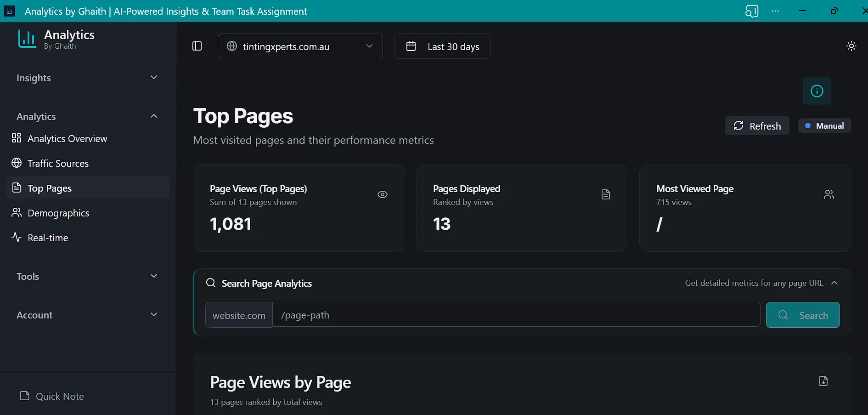Click the calendar icon in the date selector
The width and height of the screenshot is (868, 415).
coord(411,45)
